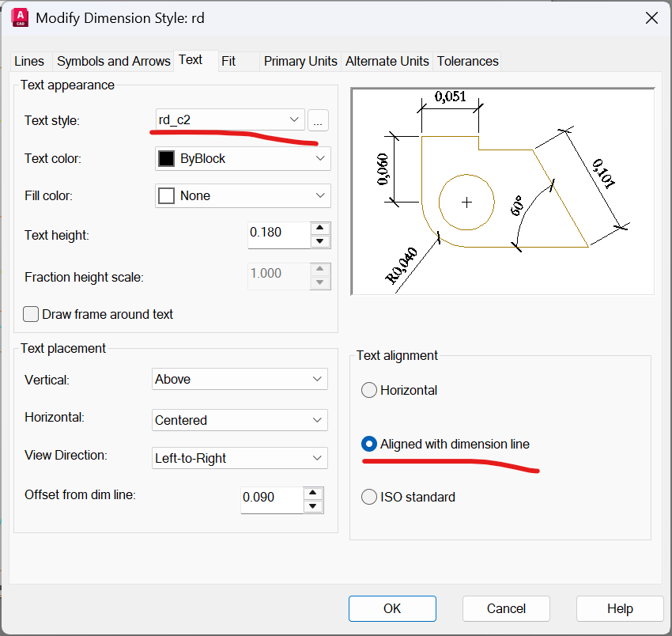Decrease Offset from dim line value
672x636 pixels.
(x=314, y=506)
